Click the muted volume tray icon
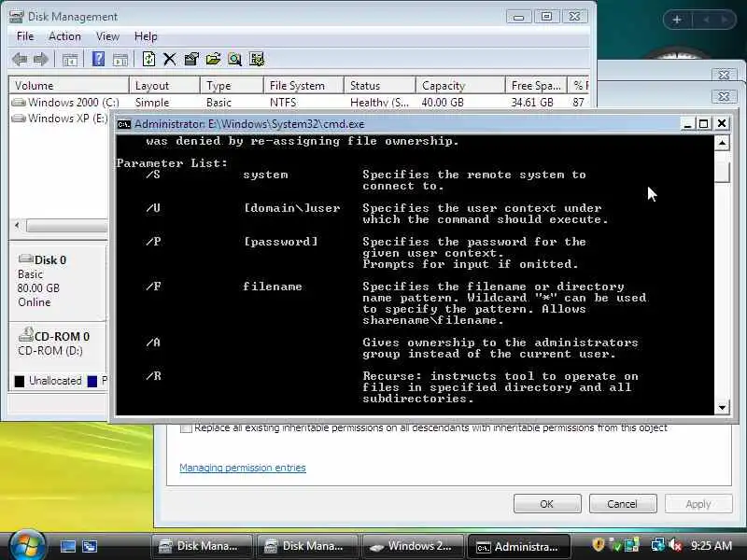747x560 pixels. (675, 545)
